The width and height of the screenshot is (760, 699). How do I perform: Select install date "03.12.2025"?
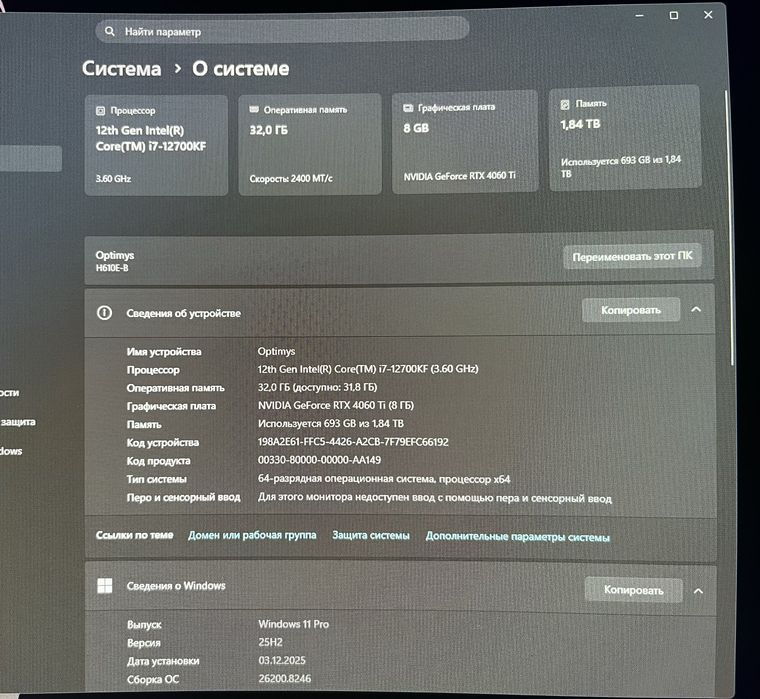pos(282,660)
